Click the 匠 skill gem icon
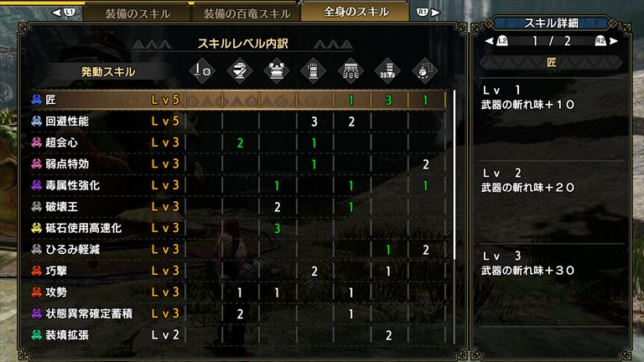The height and width of the screenshot is (362, 644). (37, 100)
